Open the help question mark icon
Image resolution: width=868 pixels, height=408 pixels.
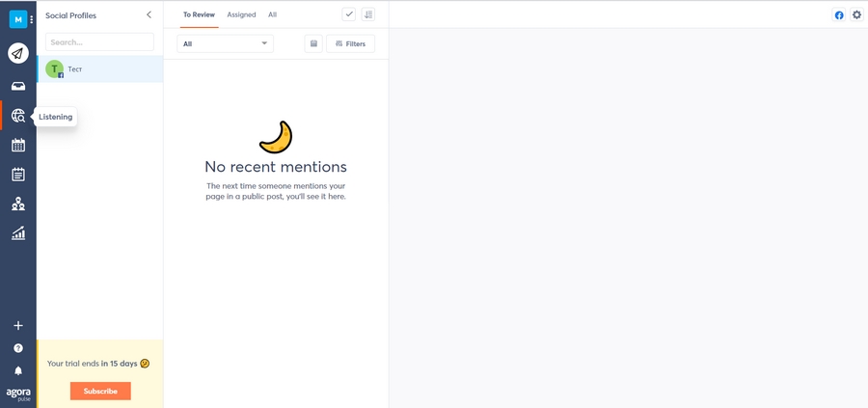(18, 348)
